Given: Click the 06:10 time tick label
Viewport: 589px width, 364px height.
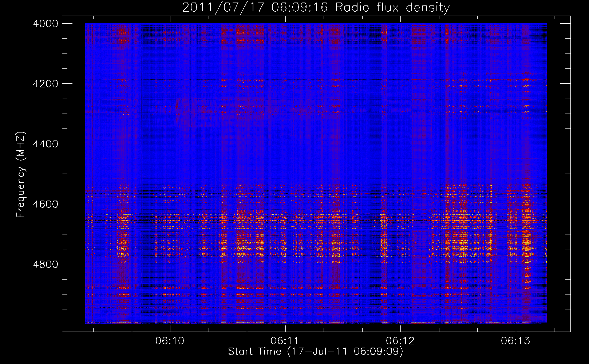Looking at the screenshot, I should pos(170,341).
